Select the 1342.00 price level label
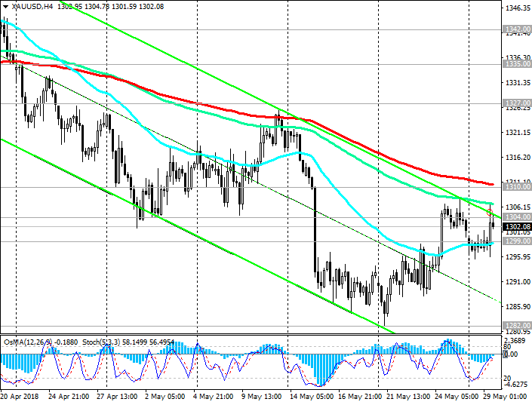Viewport: 532px width, 405px height. pyautogui.click(x=515, y=29)
